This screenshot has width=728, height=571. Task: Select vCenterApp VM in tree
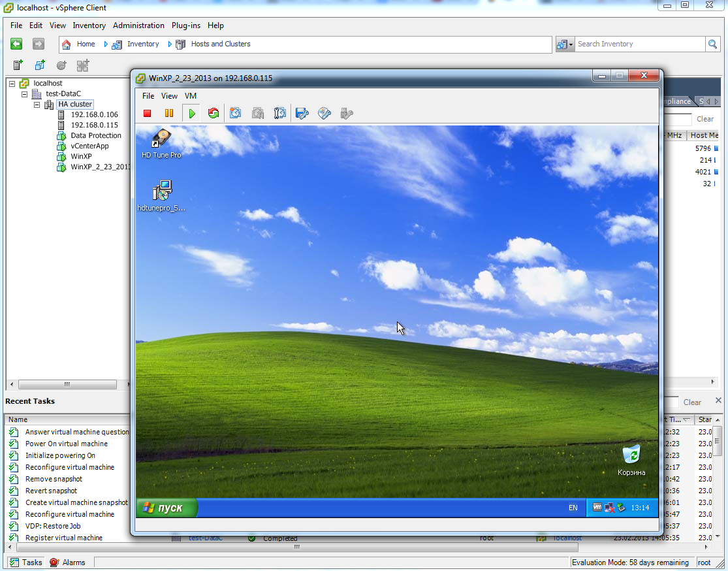(89, 146)
